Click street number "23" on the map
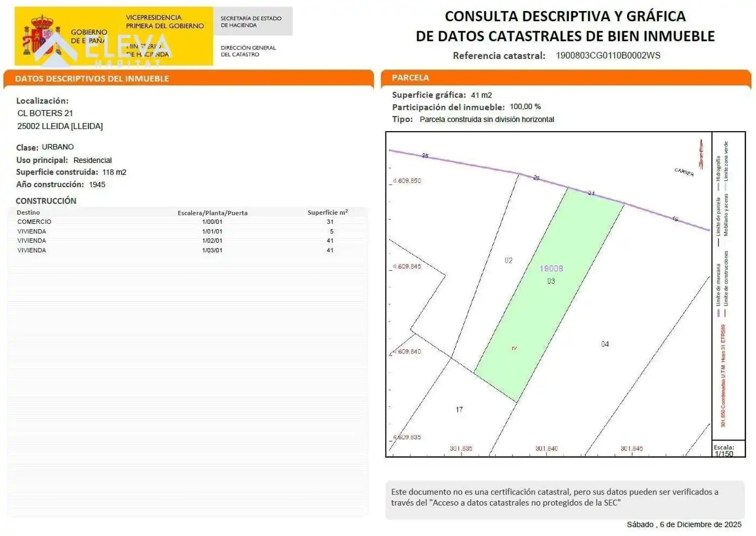 tap(536, 178)
